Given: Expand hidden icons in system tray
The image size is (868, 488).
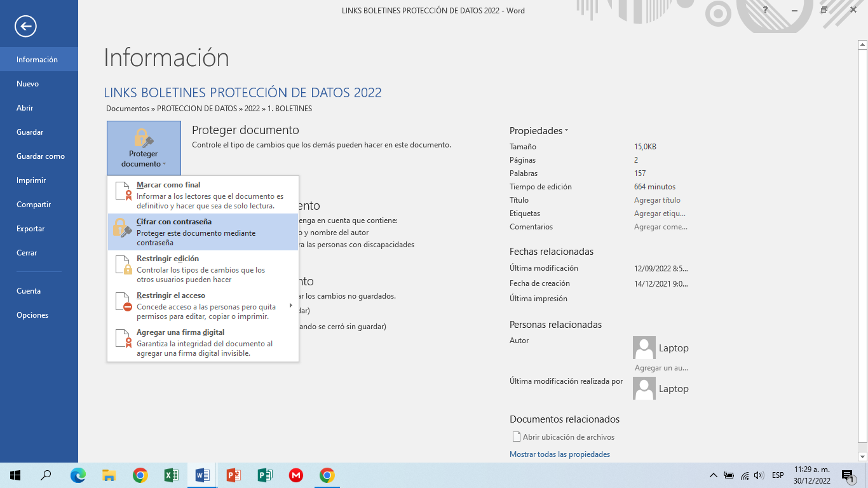Looking at the screenshot, I should point(712,475).
